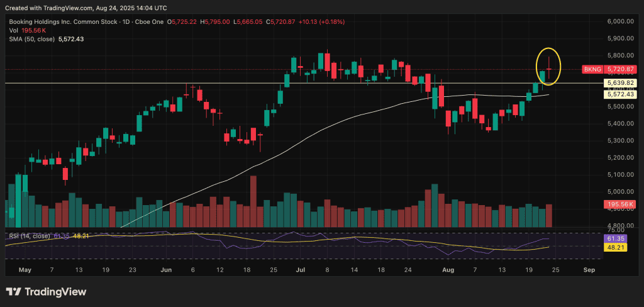Screen dimensions: 644x307
Task: Click the L5,665.05 low value in header
Action: (248, 21)
